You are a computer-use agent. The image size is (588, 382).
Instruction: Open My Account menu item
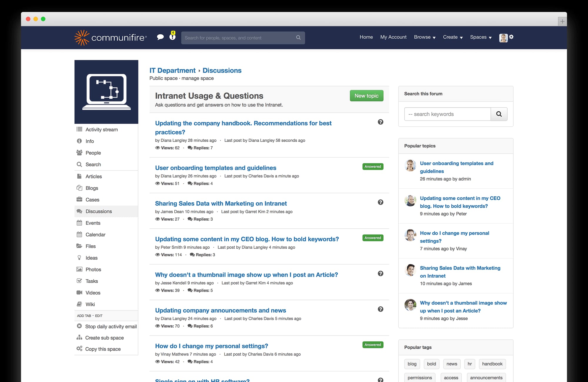pos(393,37)
